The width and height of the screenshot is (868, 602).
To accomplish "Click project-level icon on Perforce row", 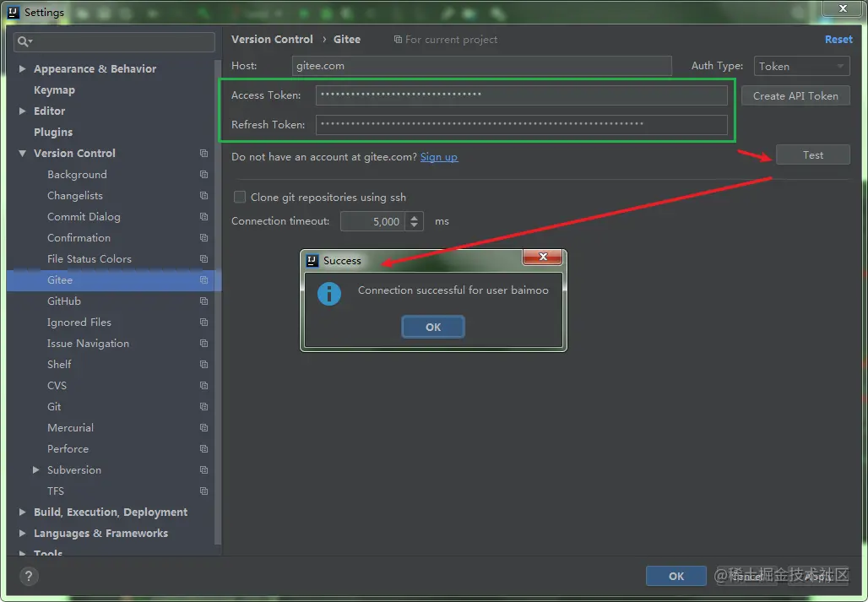I will click(x=203, y=448).
